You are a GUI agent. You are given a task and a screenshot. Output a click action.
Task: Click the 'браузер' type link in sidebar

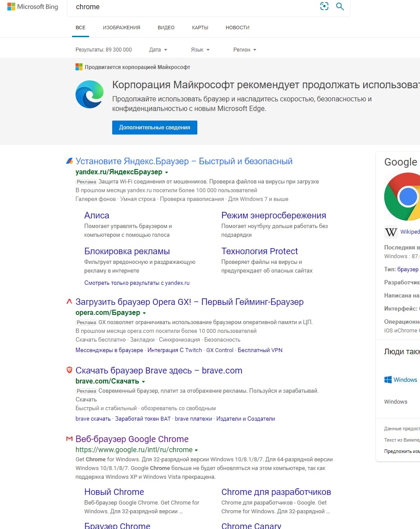408,269
